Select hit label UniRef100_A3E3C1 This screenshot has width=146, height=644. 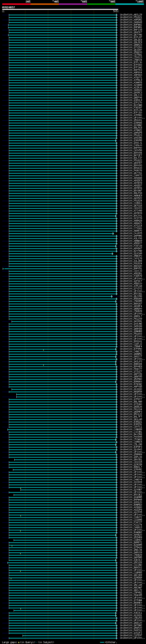click(131, 613)
